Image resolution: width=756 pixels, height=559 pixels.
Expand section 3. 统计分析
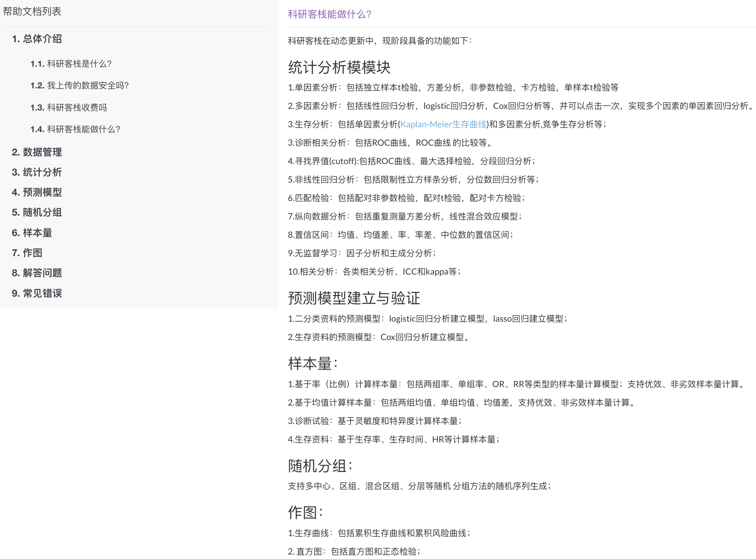37,172
